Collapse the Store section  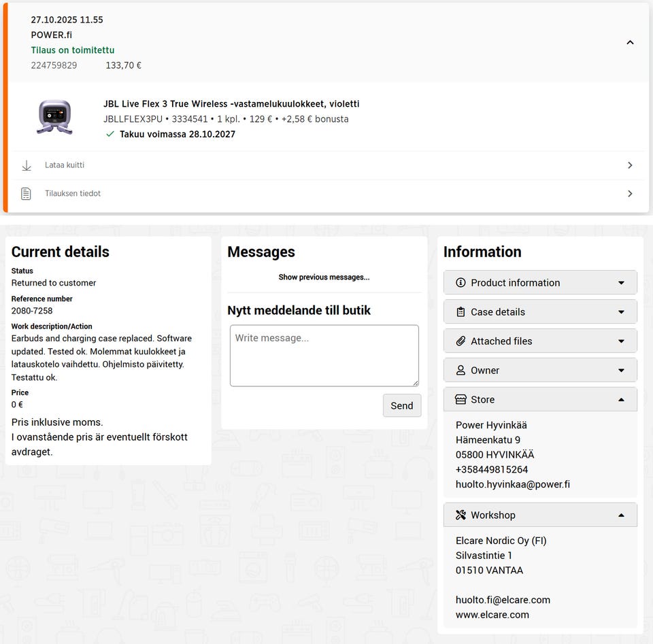(540, 399)
